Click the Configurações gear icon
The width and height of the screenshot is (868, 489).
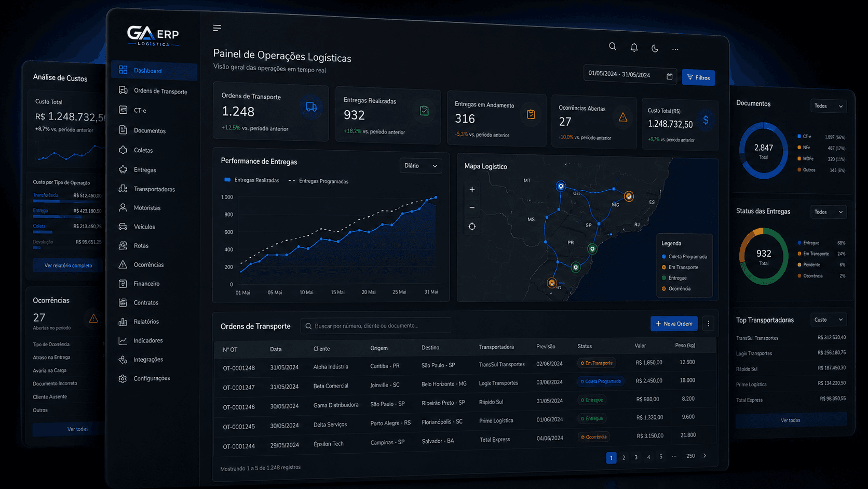123,379
